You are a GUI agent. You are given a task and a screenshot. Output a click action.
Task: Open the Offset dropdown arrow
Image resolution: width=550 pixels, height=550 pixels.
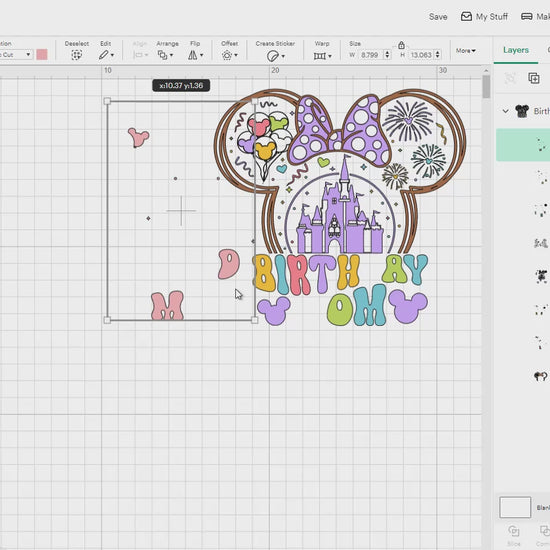click(x=236, y=55)
